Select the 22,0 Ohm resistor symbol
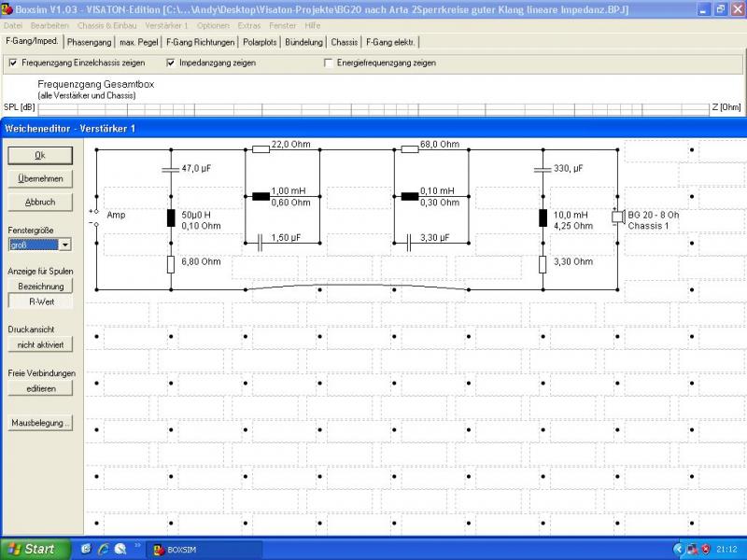The width and height of the screenshot is (747, 560). (261, 149)
